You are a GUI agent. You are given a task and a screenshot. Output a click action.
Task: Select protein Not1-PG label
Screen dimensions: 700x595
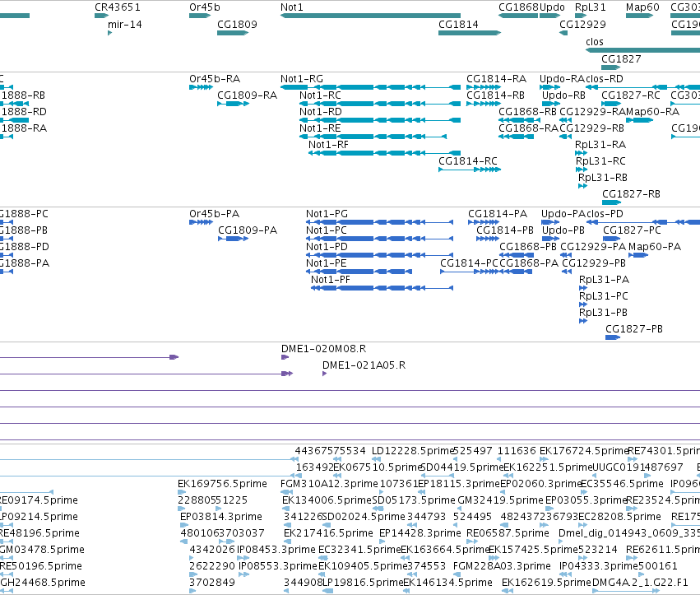[x=327, y=213]
